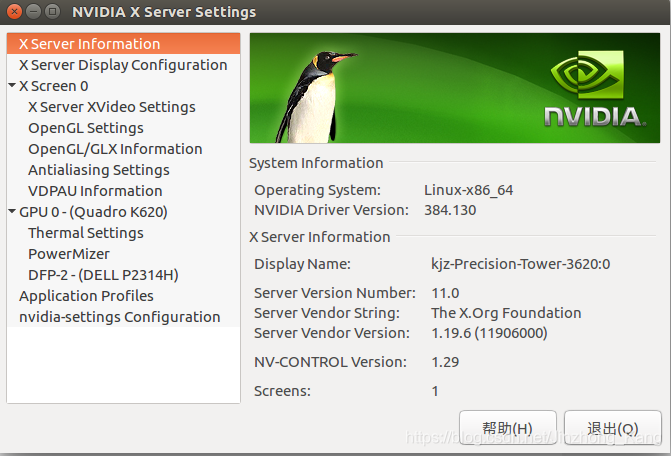The image size is (671, 456).
Task: Click vendor version 1.19.6 (11906000)
Action: pyautogui.click(x=489, y=333)
